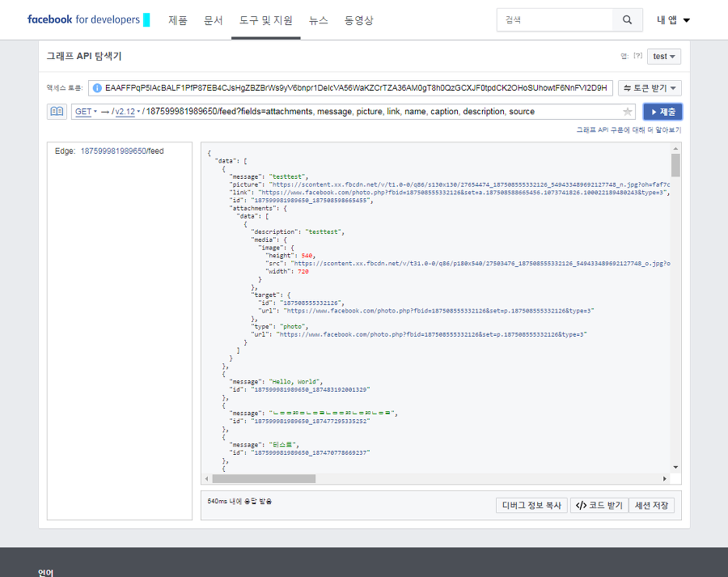Click the Hello, World post id

tap(310, 390)
